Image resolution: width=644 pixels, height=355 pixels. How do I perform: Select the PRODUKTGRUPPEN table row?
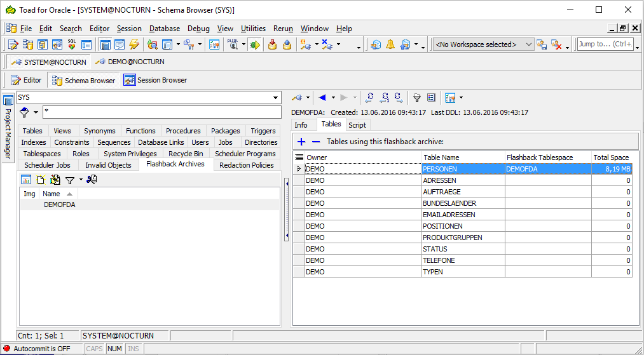pos(462,238)
